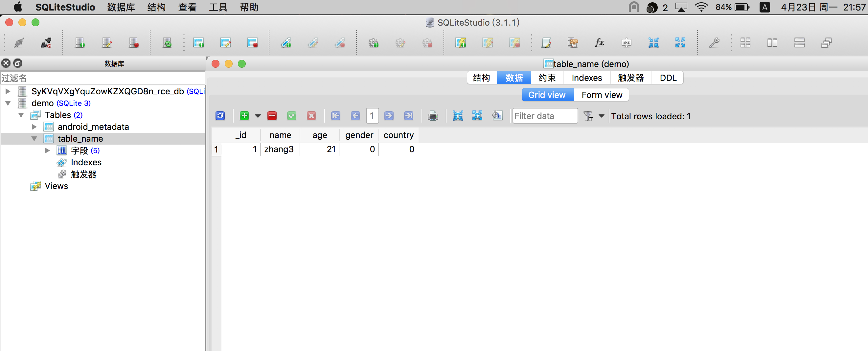Image resolution: width=868 pixels, height=351 pixels.
Task: Click the Create table toolbar icon
Action: (198, 43)
